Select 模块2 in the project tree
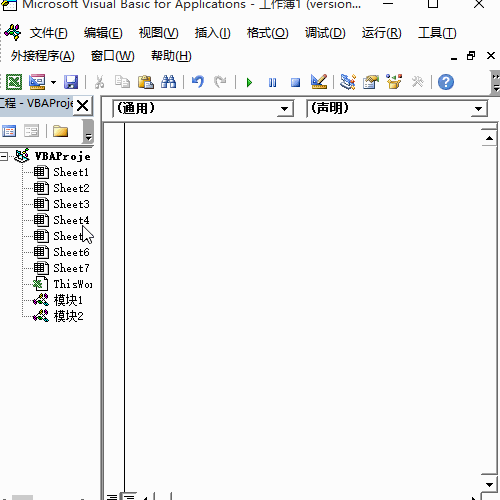 click(x=68, y=316)
